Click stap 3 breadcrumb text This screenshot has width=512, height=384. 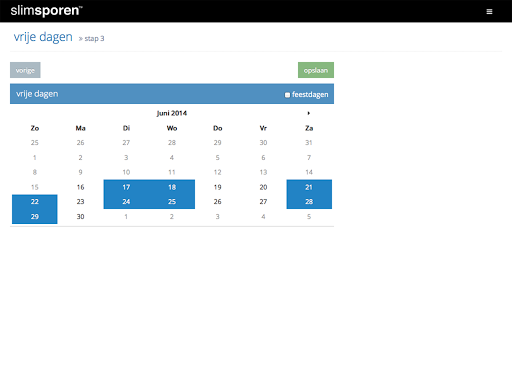click(94, 39)
